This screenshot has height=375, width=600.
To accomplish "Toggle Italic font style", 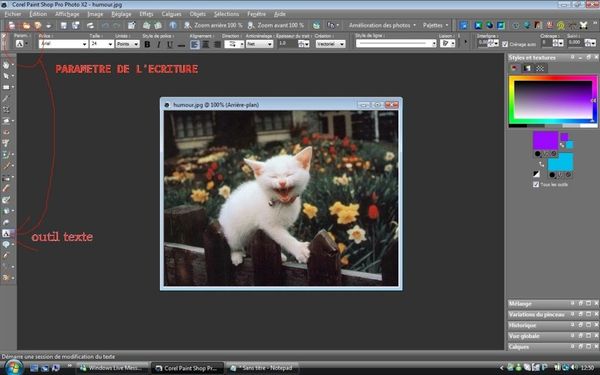I will pos(158,44).
